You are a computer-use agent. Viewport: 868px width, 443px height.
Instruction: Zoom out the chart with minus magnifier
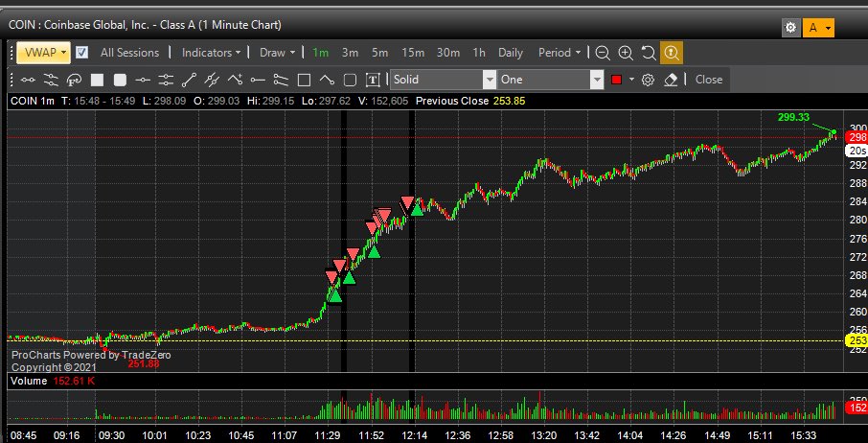coord(603,53)
